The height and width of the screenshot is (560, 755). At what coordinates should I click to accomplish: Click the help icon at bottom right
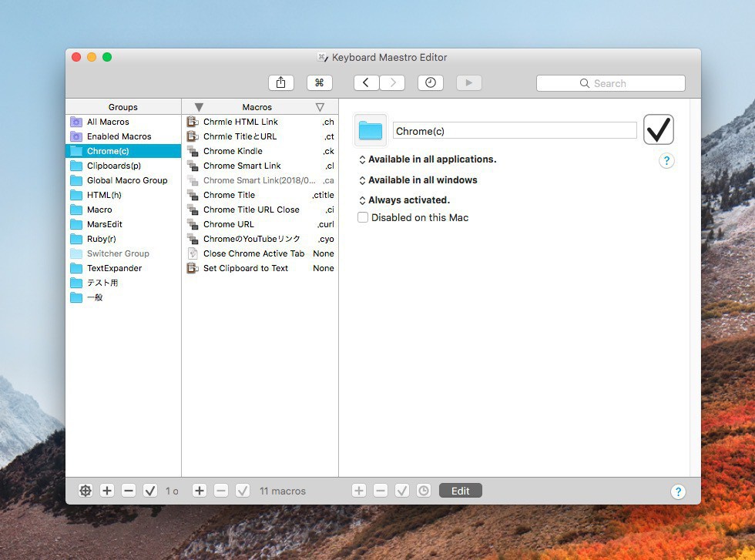678,492
